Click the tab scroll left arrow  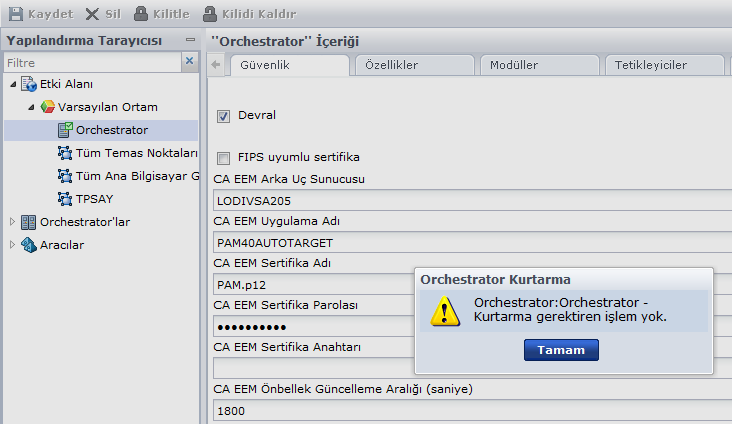pyautogui.click(x=216, y=65)
